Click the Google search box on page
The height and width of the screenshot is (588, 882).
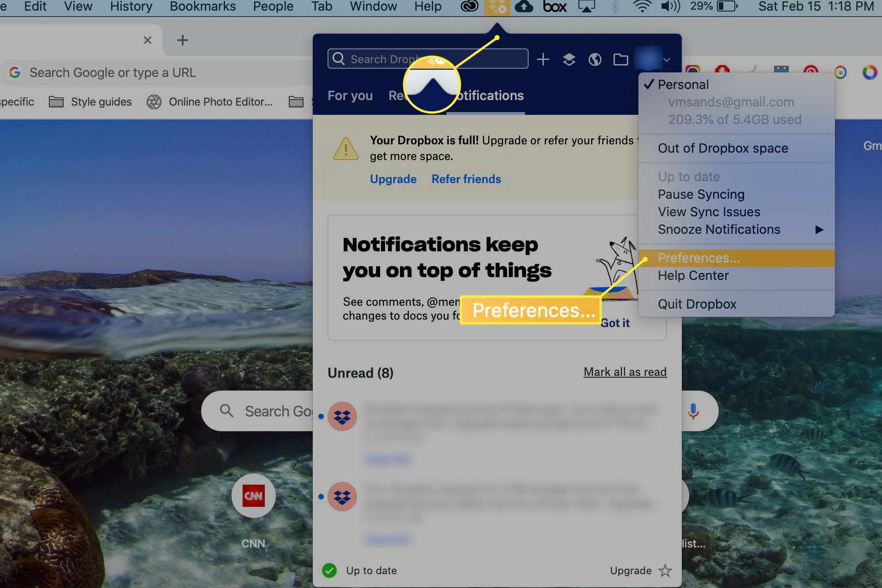coord(459,410)
